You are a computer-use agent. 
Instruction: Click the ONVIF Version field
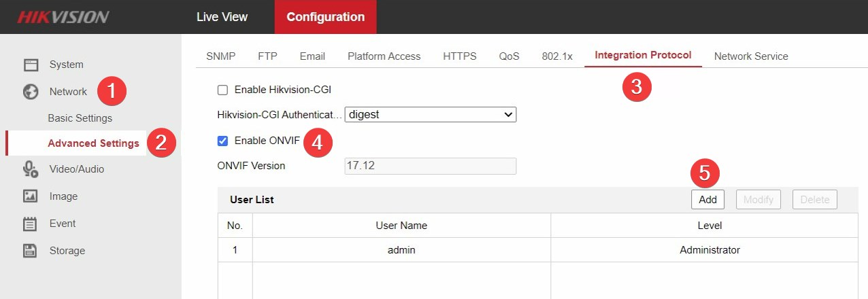tap(430, 166)
